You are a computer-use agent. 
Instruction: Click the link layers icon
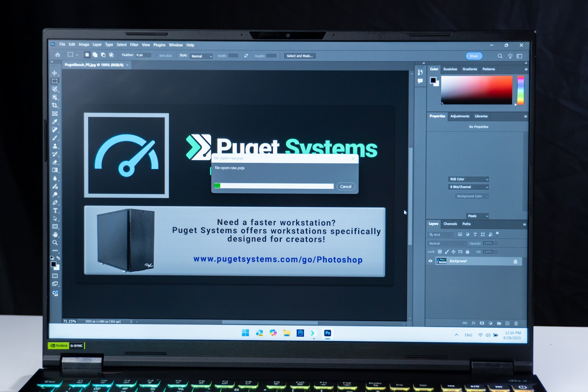(x=465, y=323)
